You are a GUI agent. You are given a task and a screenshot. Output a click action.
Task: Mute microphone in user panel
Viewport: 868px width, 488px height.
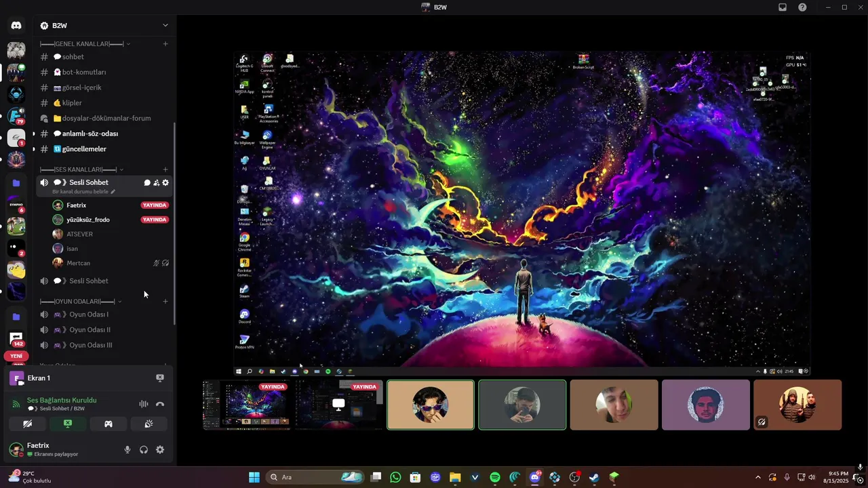click(x=127, y=449)
